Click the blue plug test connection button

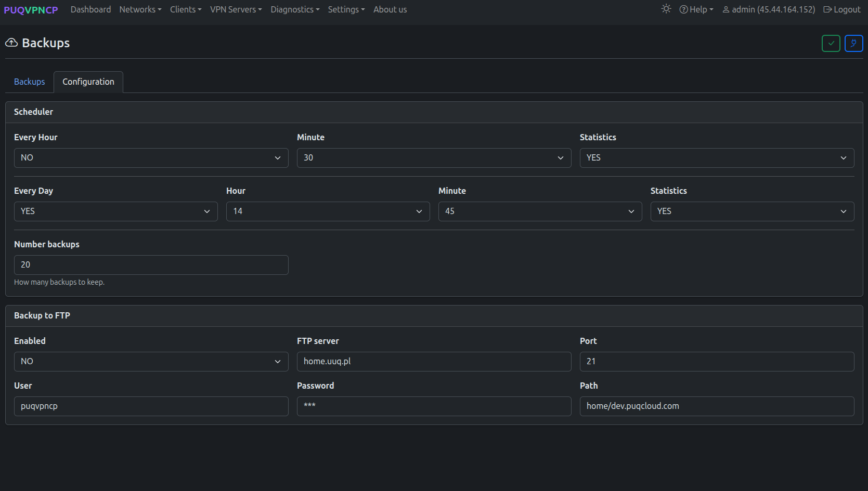[854, 43]
